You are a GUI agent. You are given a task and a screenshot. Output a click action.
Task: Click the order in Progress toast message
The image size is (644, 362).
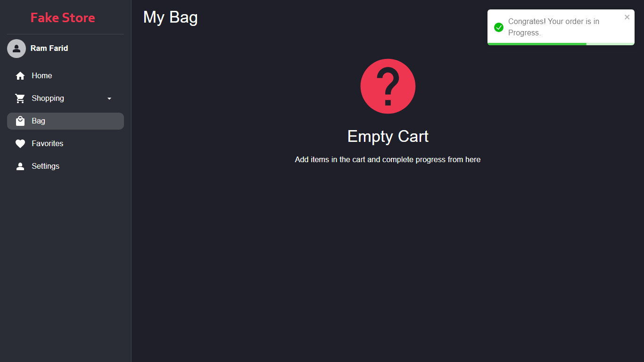point(554,27)
